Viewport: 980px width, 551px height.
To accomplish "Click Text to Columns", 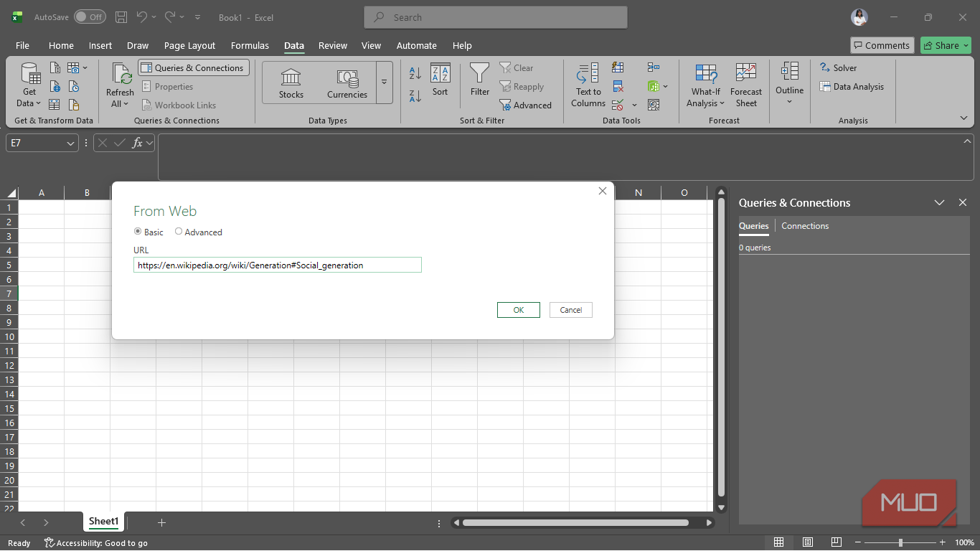I will [588, 85].
